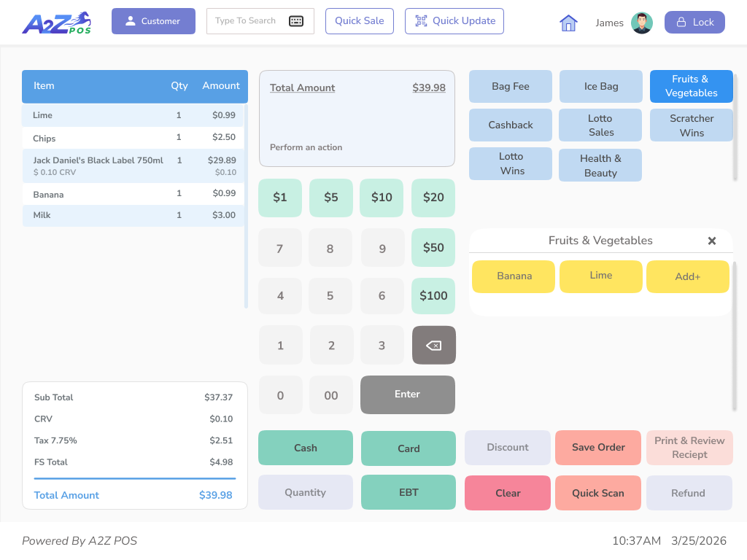Viewport: 747px width, 560px height.
Task: Clear the current transaction
Action: [x=507, y=493]
